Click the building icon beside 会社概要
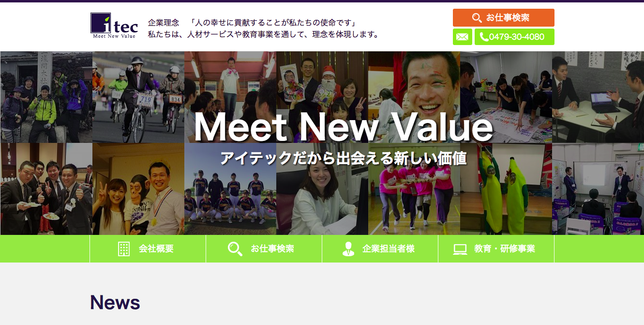 (x=124, y=249)
